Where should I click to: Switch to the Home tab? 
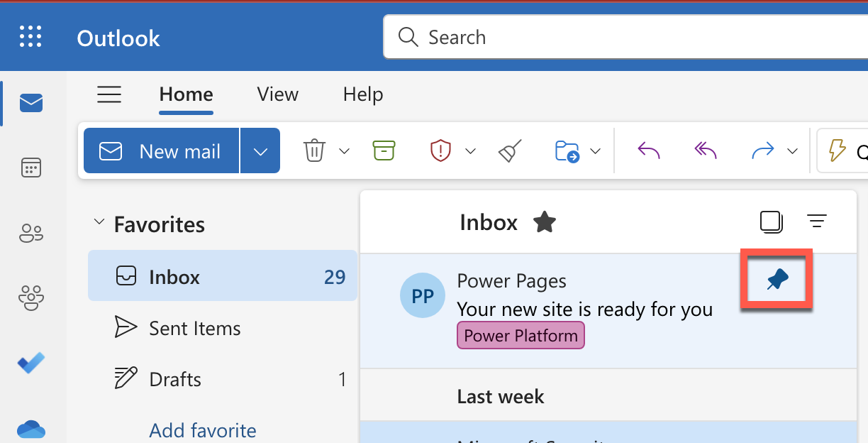(x=186, y=94)
